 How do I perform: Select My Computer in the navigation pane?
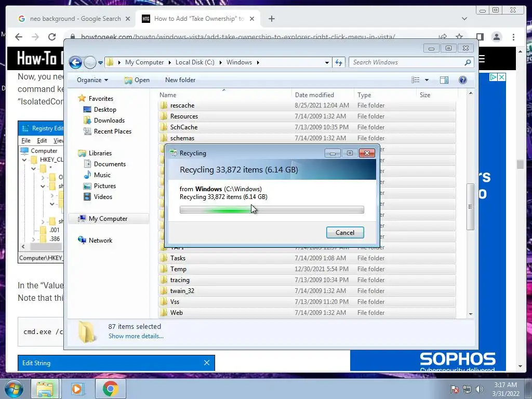click(x=108, y=219)
